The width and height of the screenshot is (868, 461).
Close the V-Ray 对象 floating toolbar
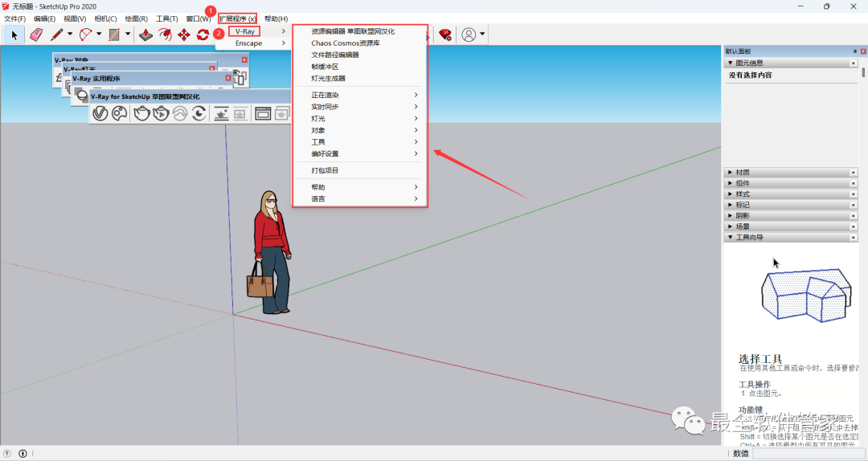(244, 59)
